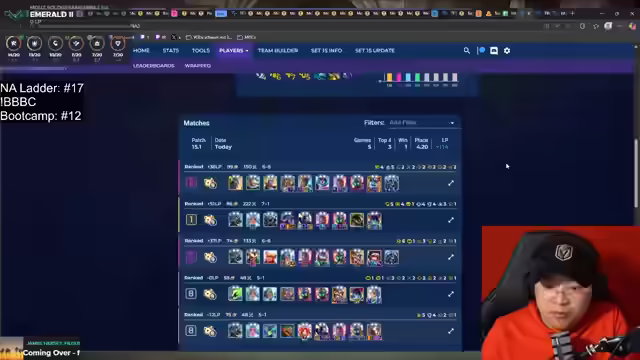Image resolution: width=640 pixels, height=360 pixels.
Task: Open the X bookmark in bookmarks bar
Action: (176, 37)
